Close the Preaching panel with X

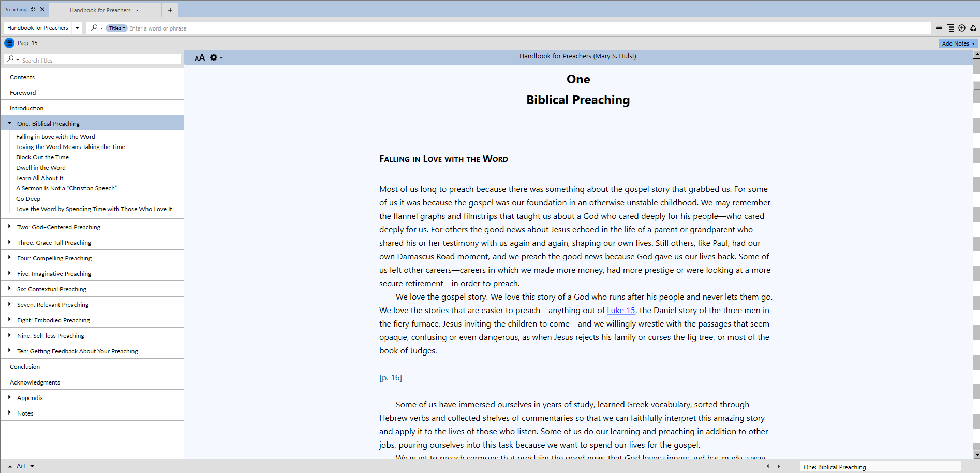pyautogui.click(x=42, y=9)
